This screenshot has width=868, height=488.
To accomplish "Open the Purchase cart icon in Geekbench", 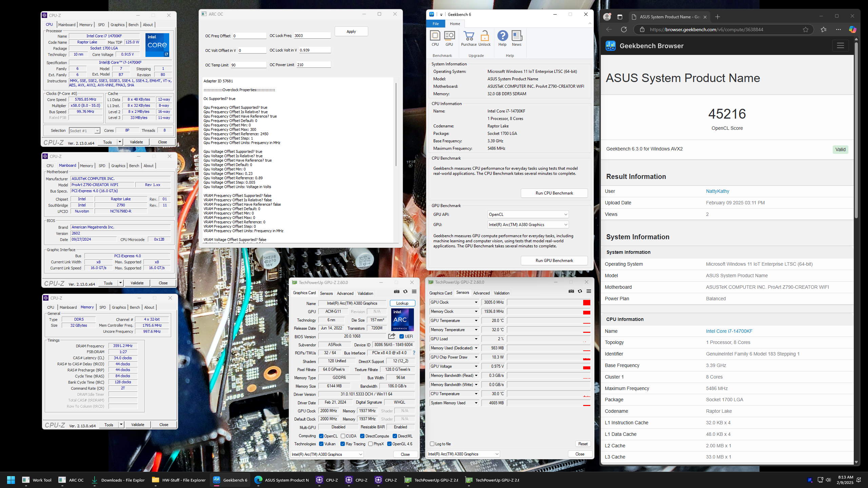I will click(x=469, y=38).
